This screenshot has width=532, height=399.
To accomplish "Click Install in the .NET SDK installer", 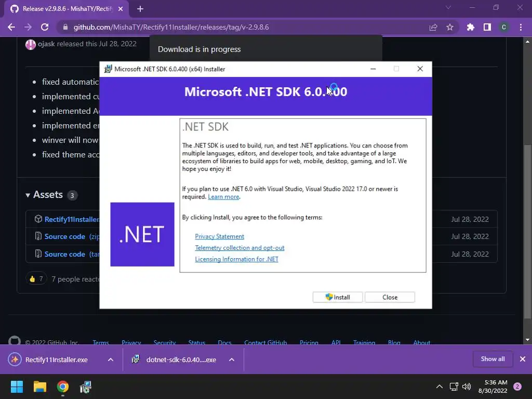I will 338,297.
